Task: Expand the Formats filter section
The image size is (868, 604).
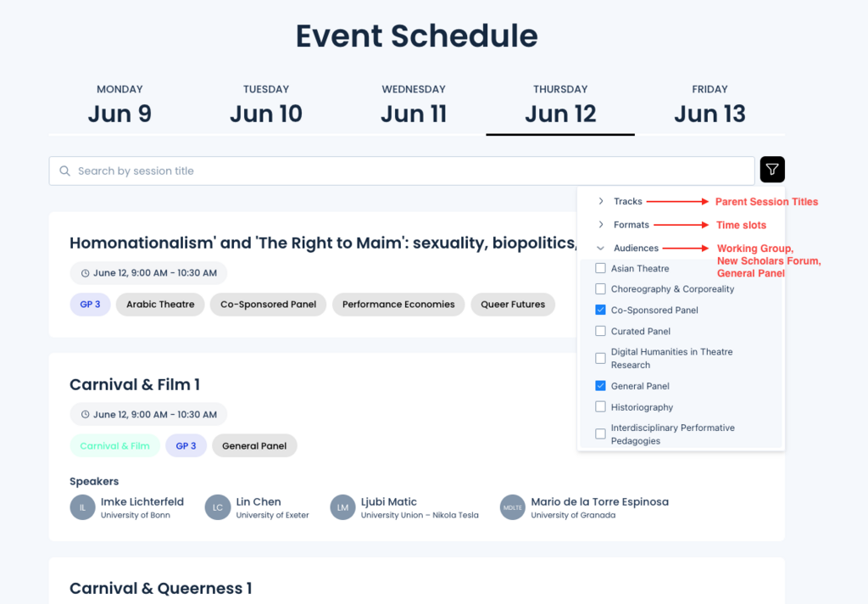Action: (x=601, y=225)
